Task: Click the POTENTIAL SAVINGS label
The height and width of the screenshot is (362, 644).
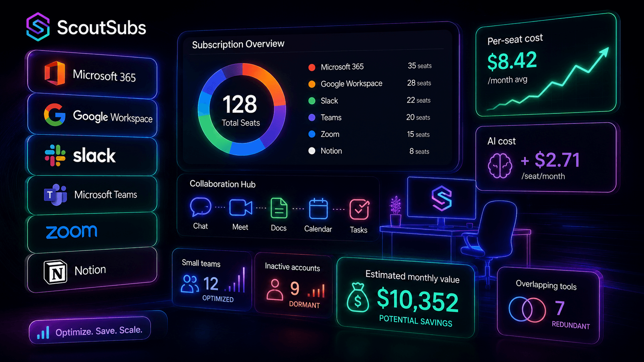Action: pyautogui.click(x=416, y=320)
